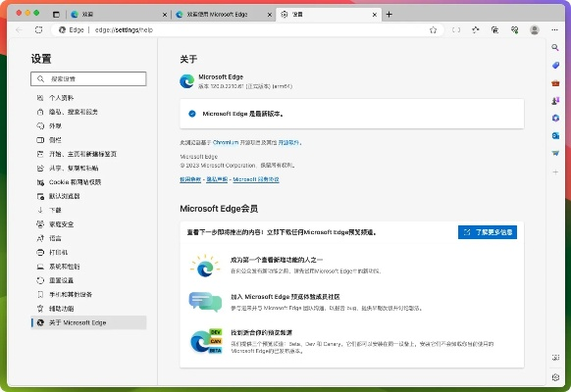571x392 pixels.
Task: Close the 设置 tab
Action: (375, 15)
